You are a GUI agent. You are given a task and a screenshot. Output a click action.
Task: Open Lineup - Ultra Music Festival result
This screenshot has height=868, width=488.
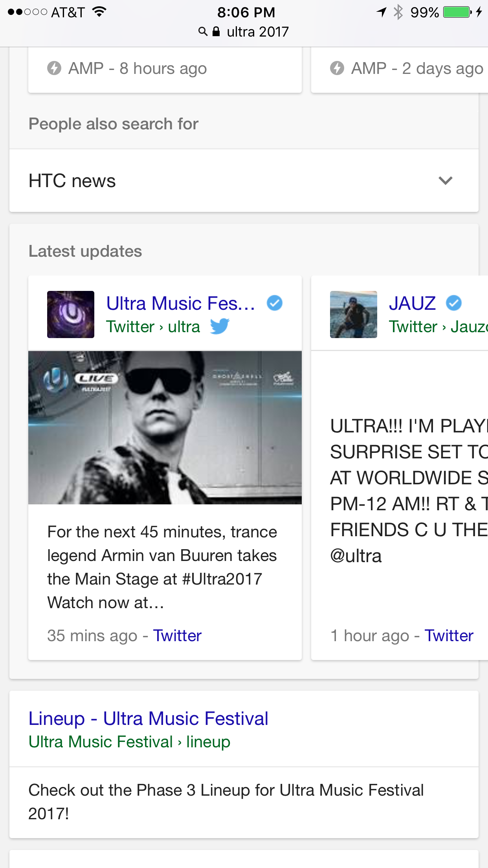point(149,719)
